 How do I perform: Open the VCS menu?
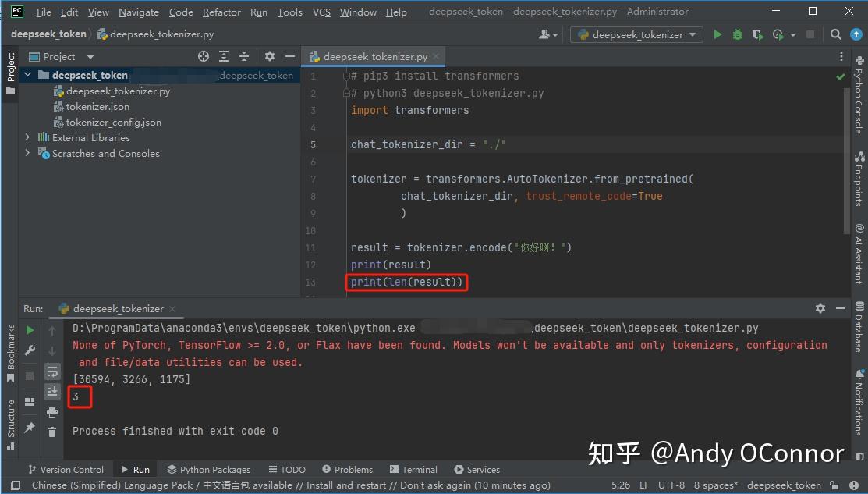pos(321,12)
